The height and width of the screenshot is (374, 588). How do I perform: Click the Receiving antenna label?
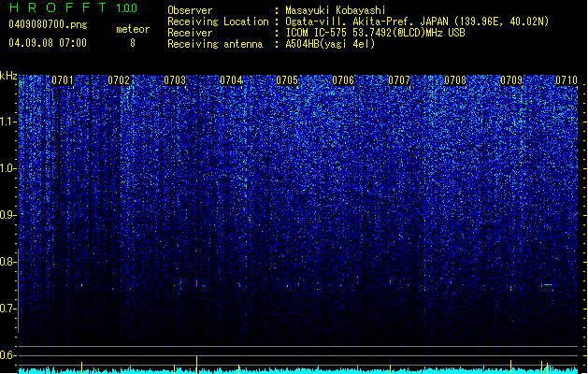coord(215,44)
